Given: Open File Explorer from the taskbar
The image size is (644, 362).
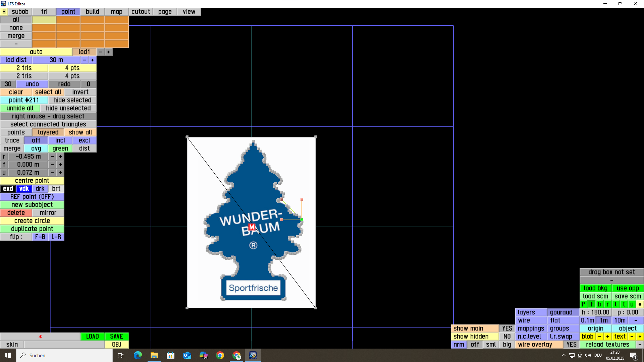Looking at the screenshot, I should point(154,355).
